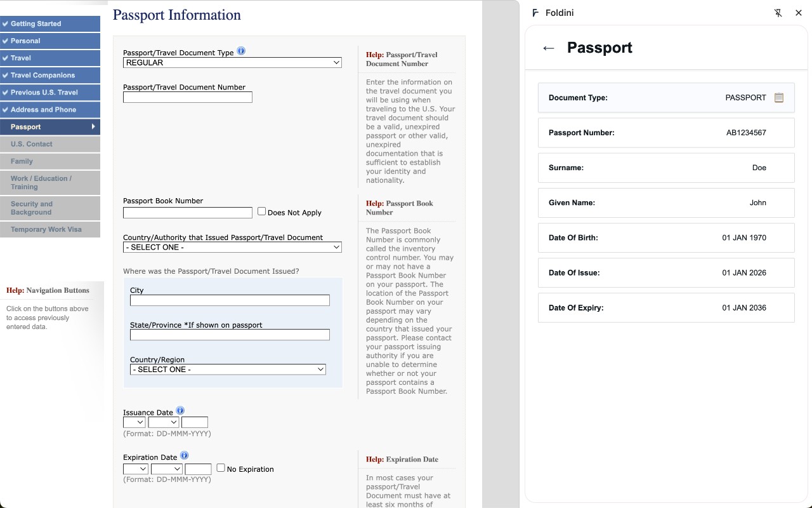812x508 pixels.
Task: Check Does Not Apply for Passport Book Number
Action: 261,210
